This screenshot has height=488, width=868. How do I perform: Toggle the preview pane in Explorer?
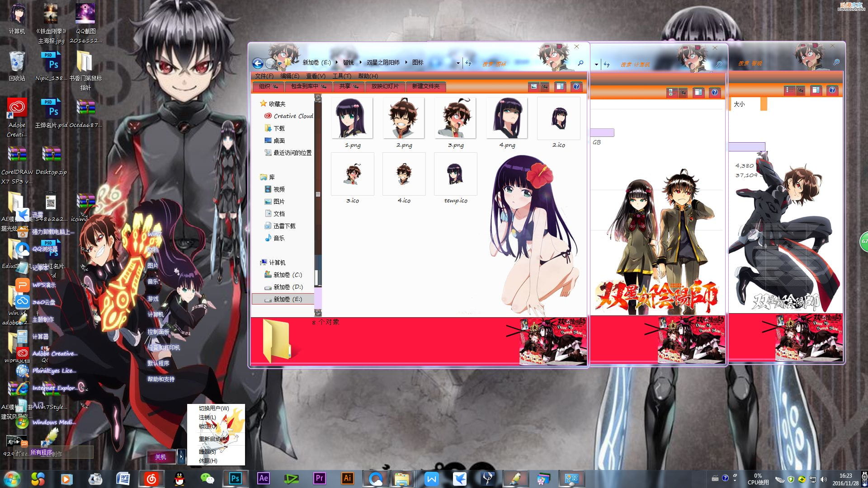point(560,87)
